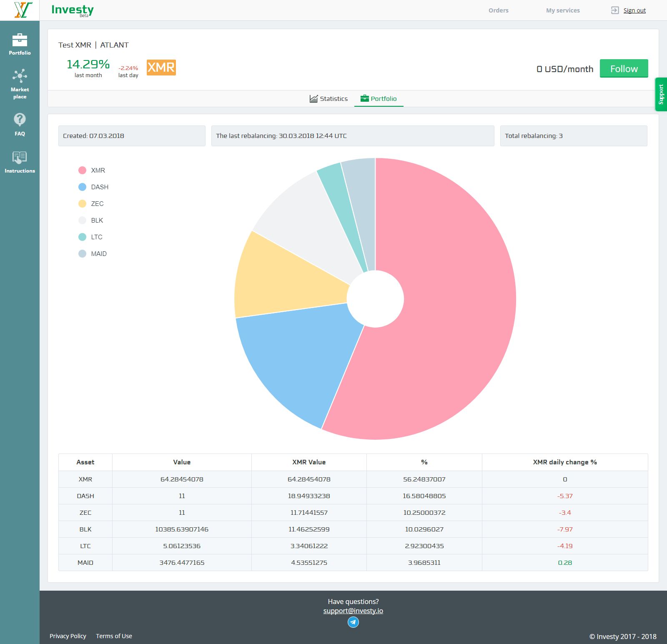This screenshot has height=644, width=667.
Task: Click the Sign out arrow icon
Action: pyautogui.click(x=615, y=10)
